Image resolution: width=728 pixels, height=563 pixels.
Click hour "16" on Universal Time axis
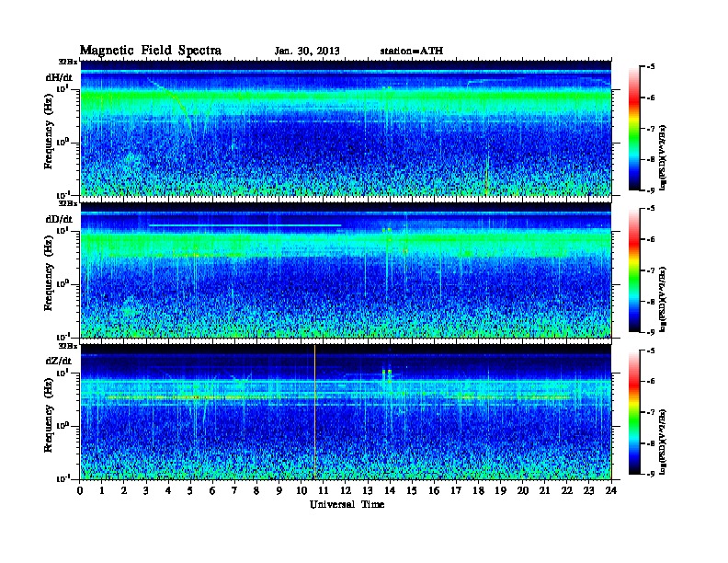434,491
